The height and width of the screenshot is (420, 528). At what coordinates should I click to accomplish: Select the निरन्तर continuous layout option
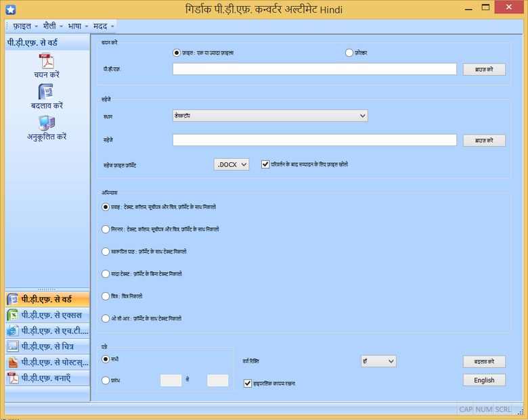106,229
